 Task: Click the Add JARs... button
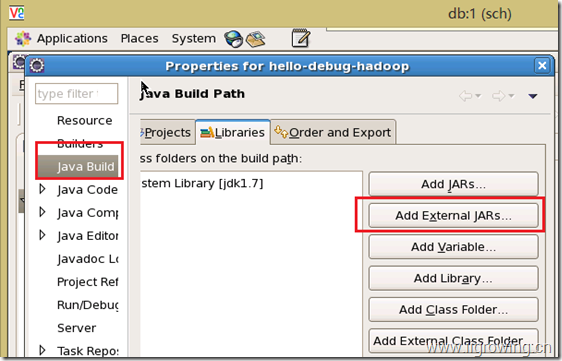[x=453, y=184]
